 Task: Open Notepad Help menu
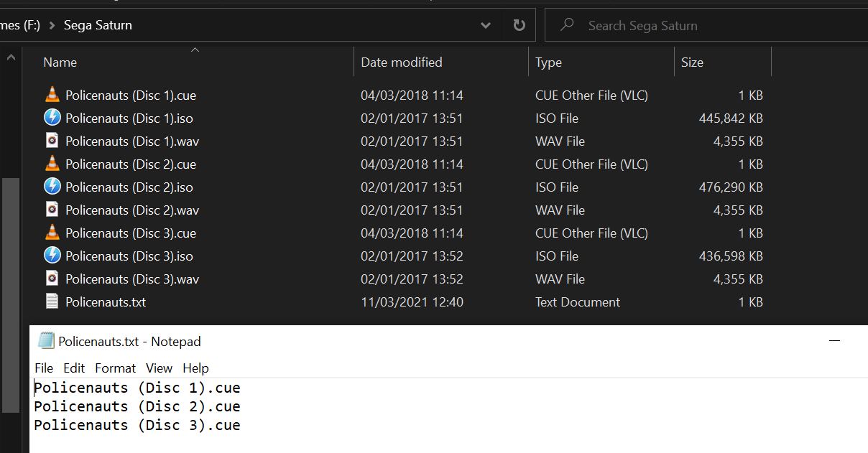(x=195, y=368)
